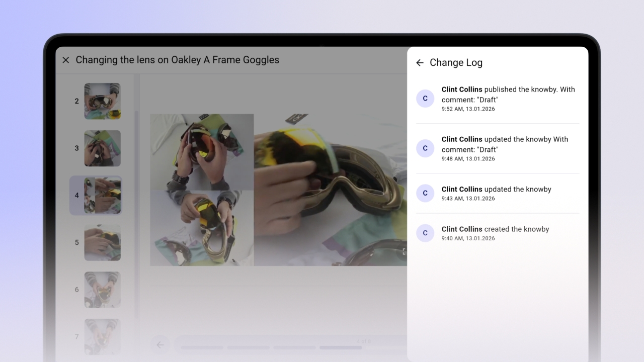Go back from the Change Log panel
The image size is (644, 362).
420,63
